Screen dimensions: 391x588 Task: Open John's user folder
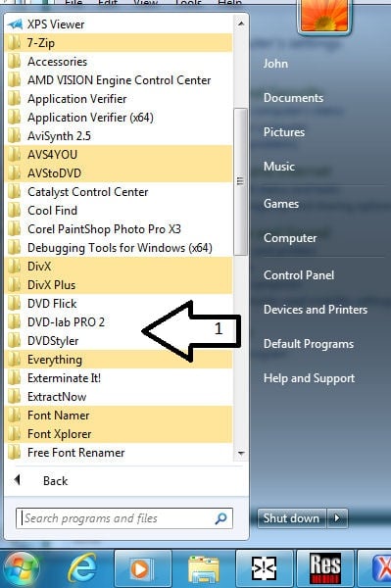click(276, 64)
